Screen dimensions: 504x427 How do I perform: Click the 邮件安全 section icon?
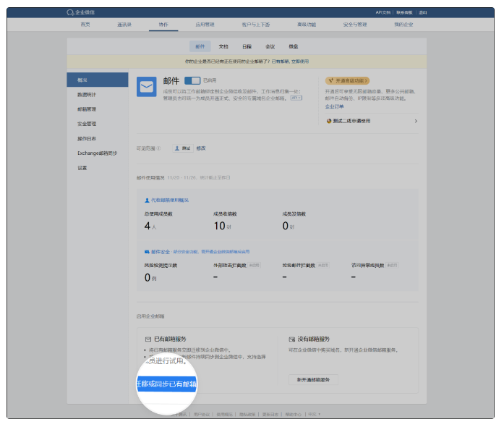[x=147, y=252]
